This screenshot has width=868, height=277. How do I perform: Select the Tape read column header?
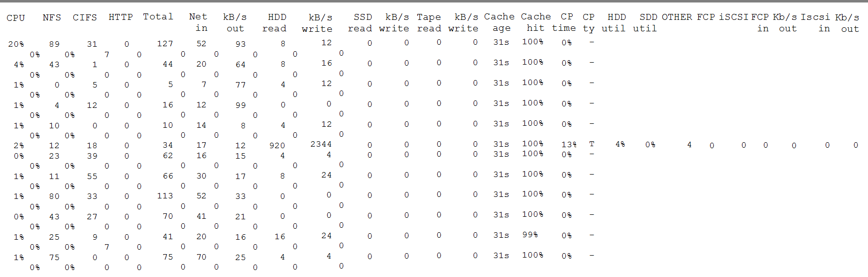click(429, 22)
